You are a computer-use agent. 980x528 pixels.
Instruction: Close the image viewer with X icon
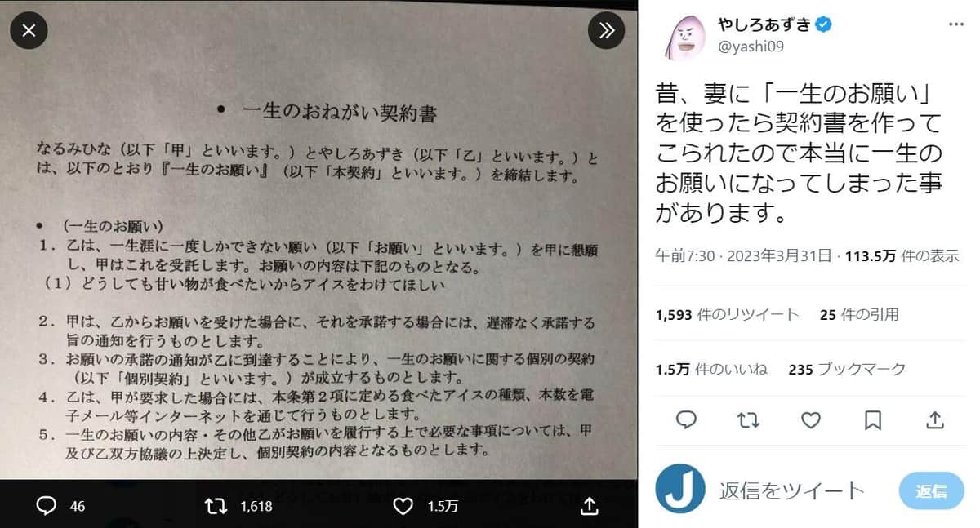(x=29, y=30)
